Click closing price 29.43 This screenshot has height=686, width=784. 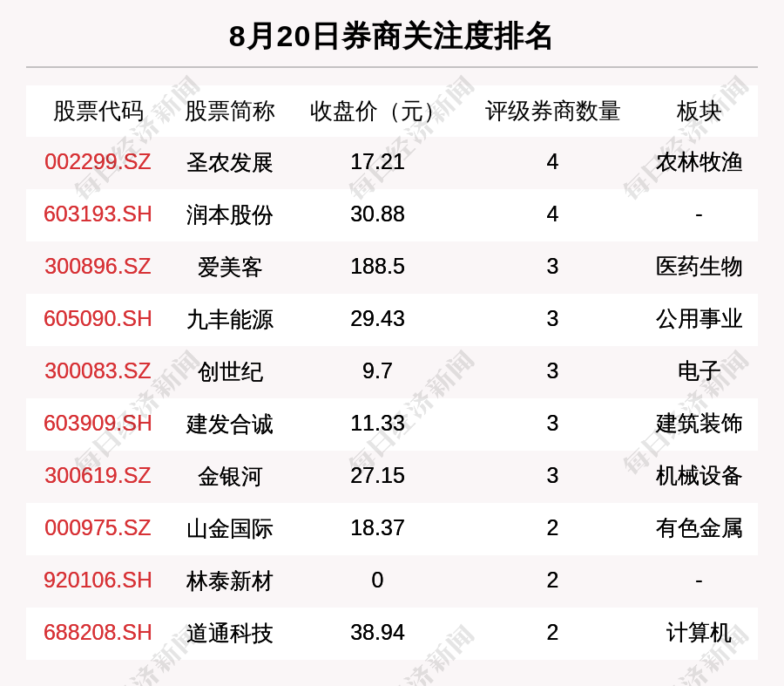pyautogui.click(x=377, y=319)
